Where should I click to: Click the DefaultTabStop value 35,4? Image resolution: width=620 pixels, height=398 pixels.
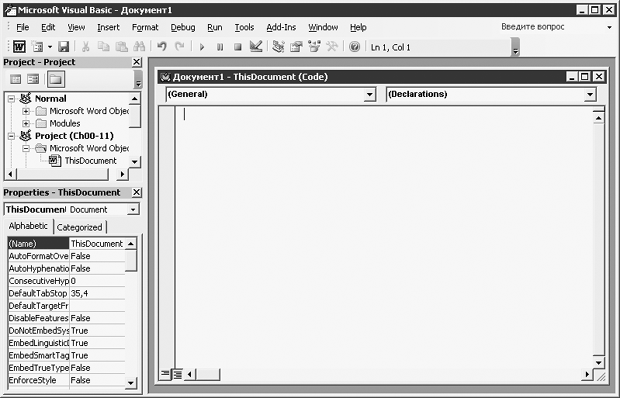[97, 293]
